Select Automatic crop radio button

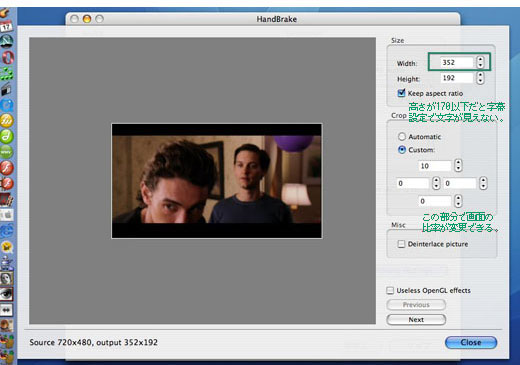(x=402, y=137)
